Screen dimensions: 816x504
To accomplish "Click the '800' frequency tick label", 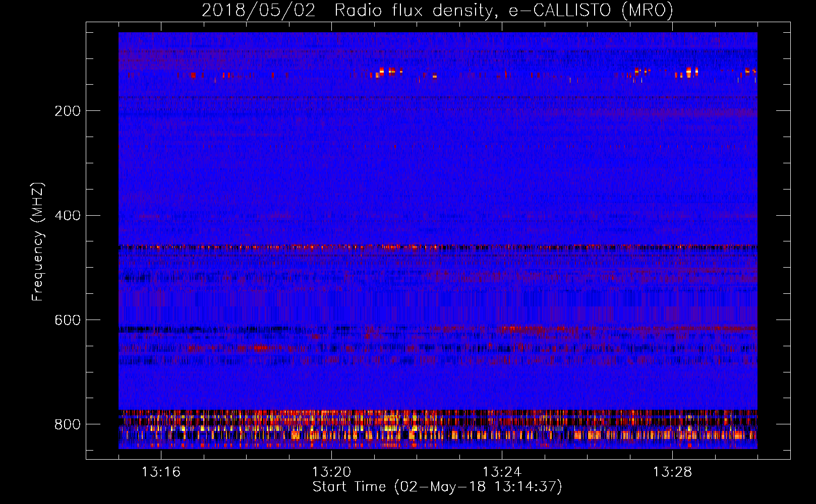I will point(68,425).
